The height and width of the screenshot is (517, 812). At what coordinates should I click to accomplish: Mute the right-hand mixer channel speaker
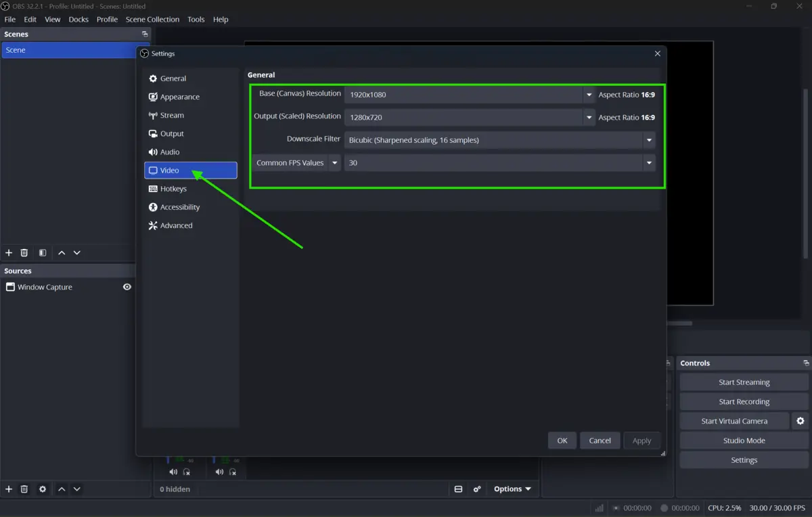click(219, 472)
